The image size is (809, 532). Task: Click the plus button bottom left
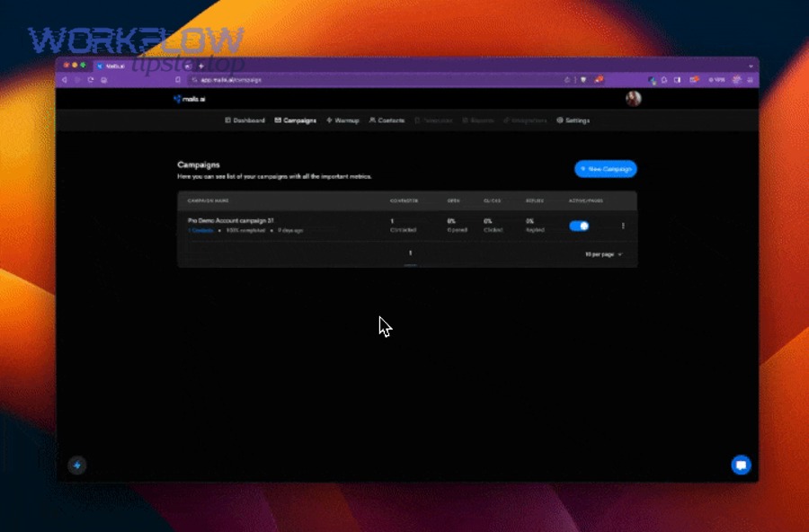click(77, 465)
